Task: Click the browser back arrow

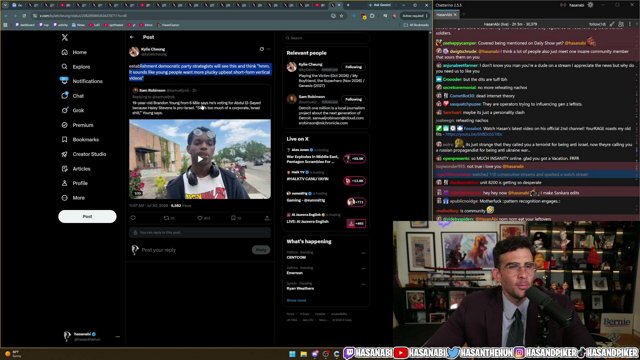Action: tap(6, 16)
